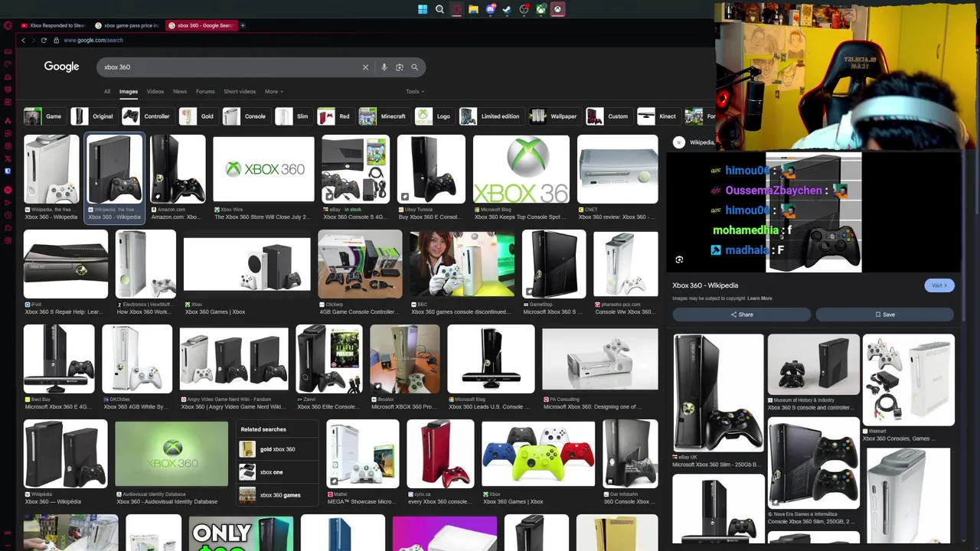Filter images by the Limited edition chip
This screenshot has height=551, width=980.
[x=491, y=116]
